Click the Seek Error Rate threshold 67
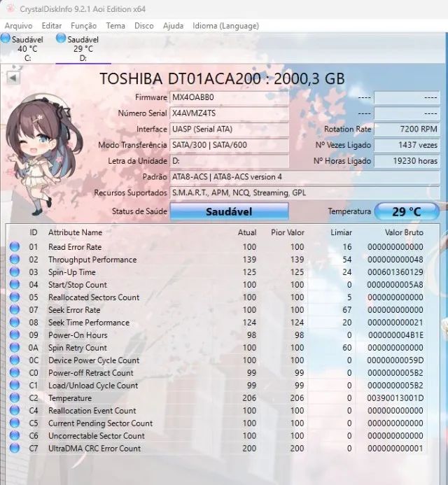 346,310
